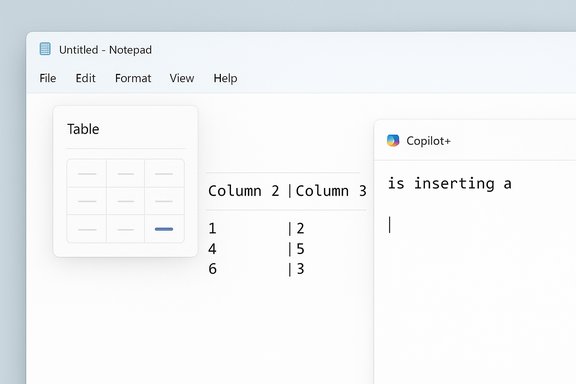Click the Notepad app icon in title bar
Screen dimensions: 576x384
click(45, 49)
